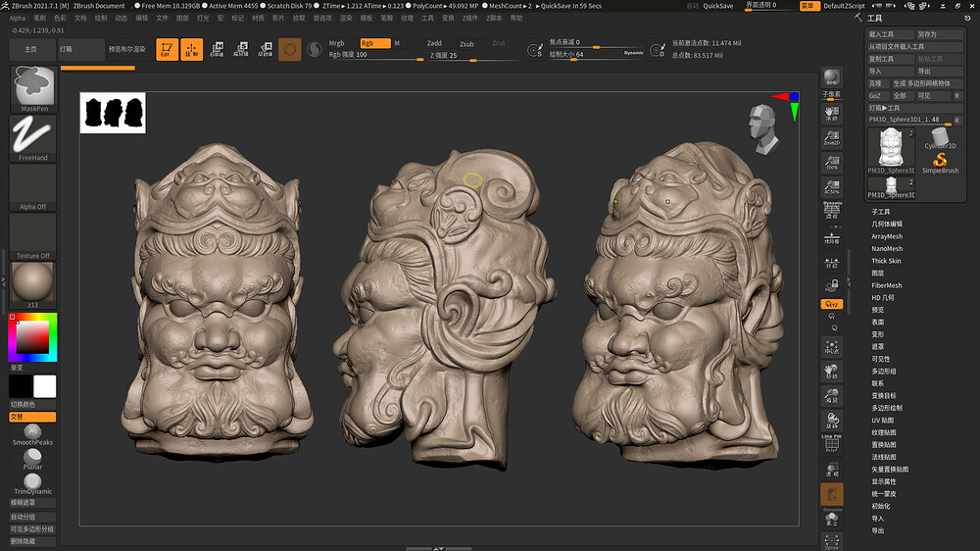Screen dimensions: 980x551
Task: Expand the 几何体编辑 section
Action: point(887,224)
